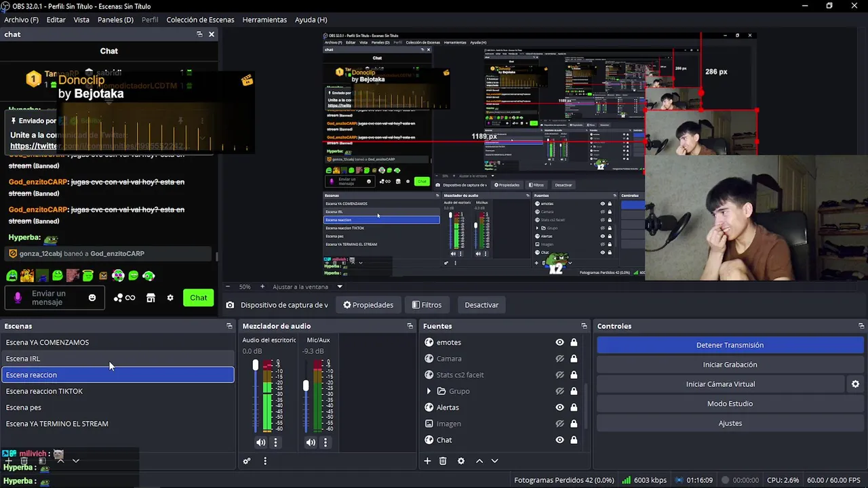The image size is (868, 488).
Task: Open the Vista menu
Action: (x=81, y=20)
